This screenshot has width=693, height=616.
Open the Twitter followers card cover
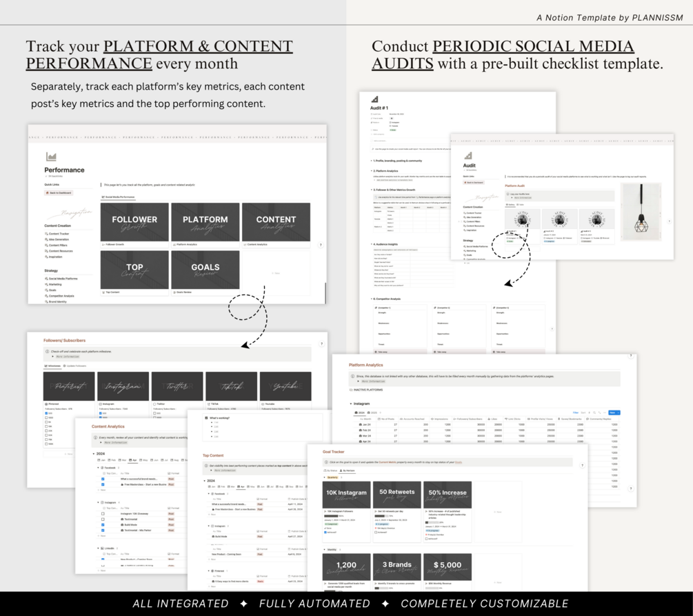click(x=177, y=386)
